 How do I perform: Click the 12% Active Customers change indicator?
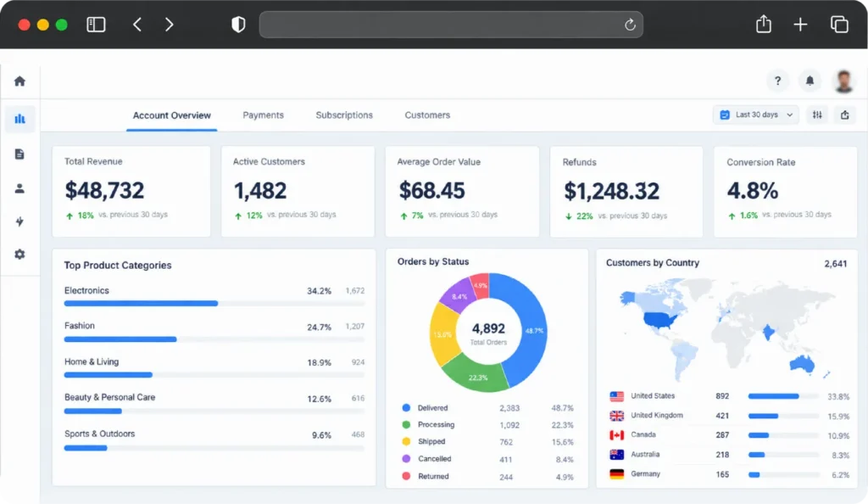coord(248,216)
